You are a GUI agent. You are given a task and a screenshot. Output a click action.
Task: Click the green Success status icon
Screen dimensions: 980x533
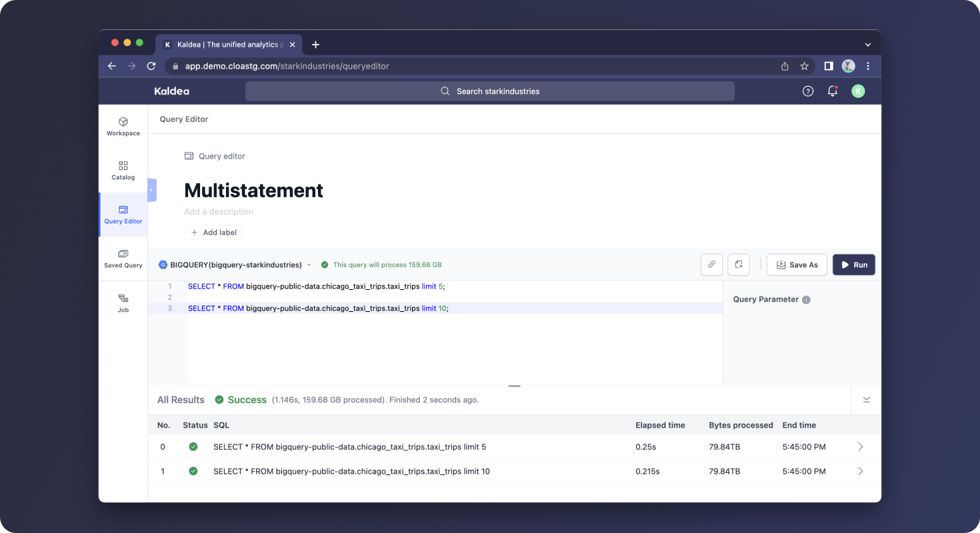tap(219, 400)
